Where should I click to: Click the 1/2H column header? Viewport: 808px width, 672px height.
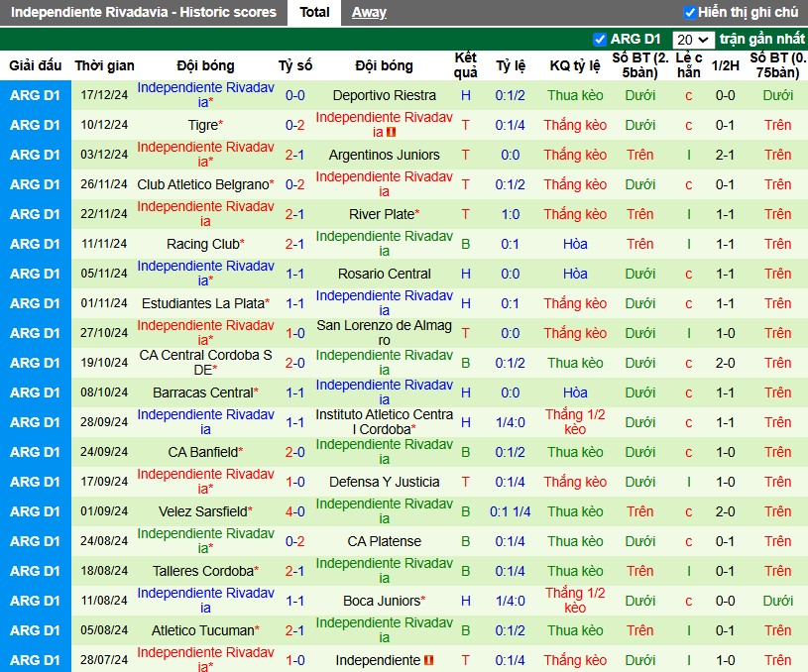click(725, 65)
